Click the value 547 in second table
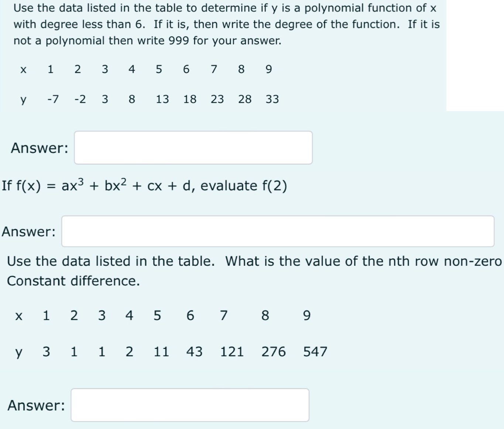The height and width of the screenshot is (429, 504). click(315, 351)
